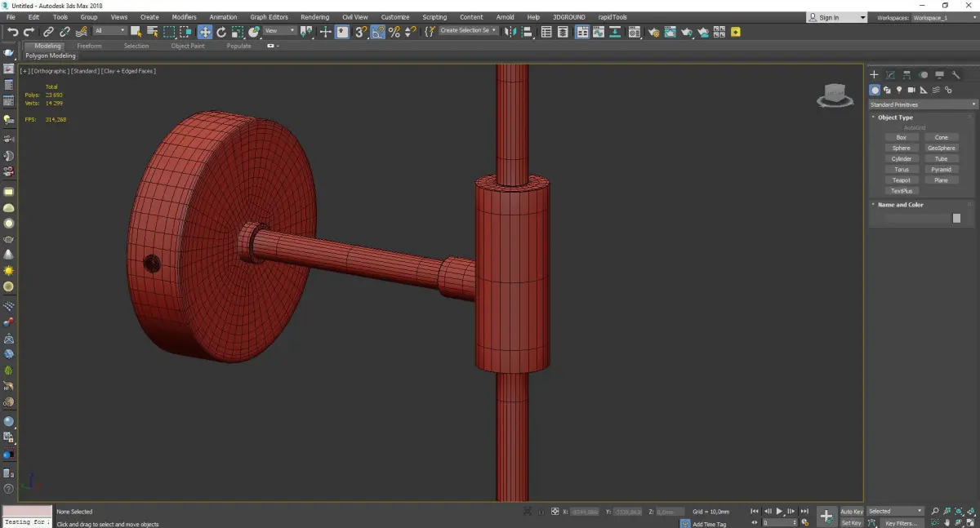Toggle Selection Lock padlock icon
Screen dimensions: 980x528
541,512
